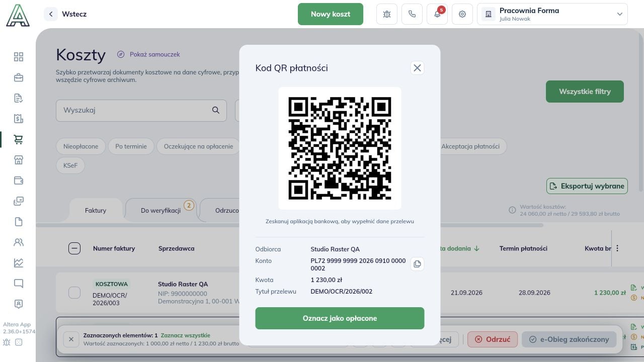Click the Odrzuć button

pos(493,339)
